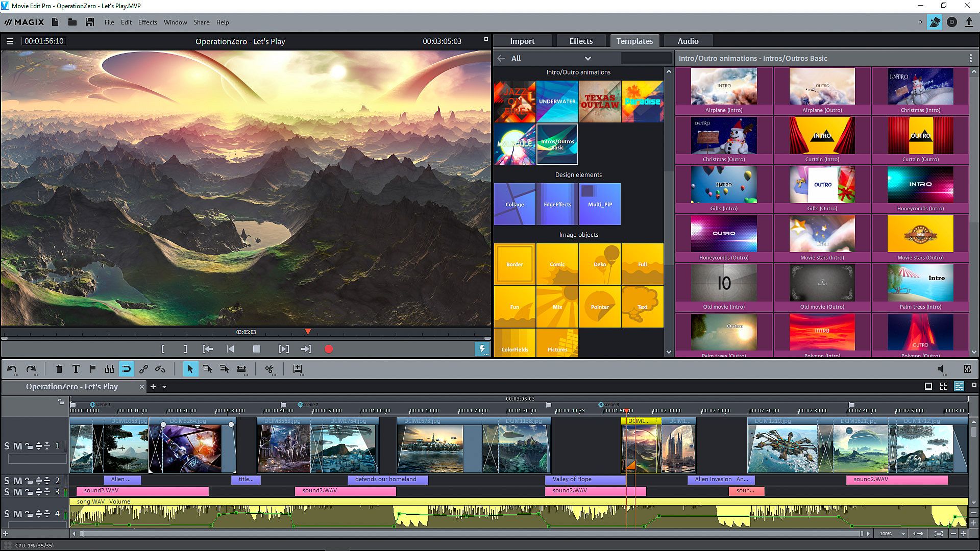Click the set chapter marker flag icon

click(x=92, y=369)
